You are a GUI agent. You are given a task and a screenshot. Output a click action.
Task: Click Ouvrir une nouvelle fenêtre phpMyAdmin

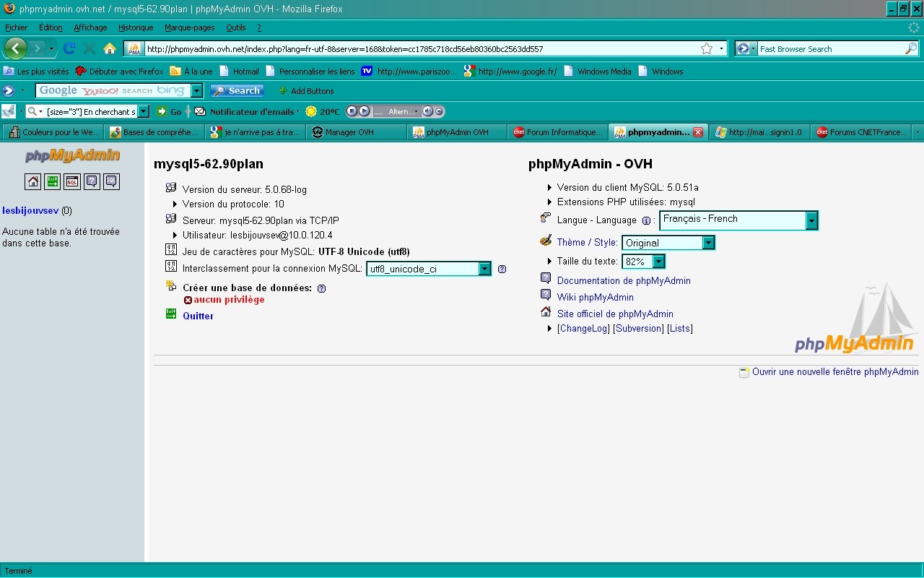[x=835, y=372]
